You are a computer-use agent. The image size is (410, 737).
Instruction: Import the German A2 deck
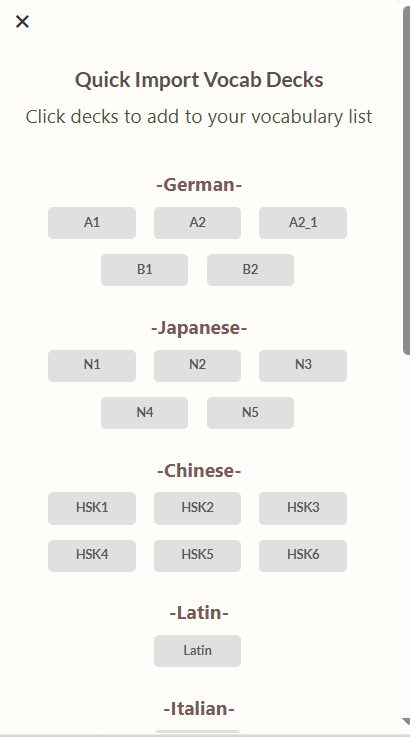(x=197, y=223)
